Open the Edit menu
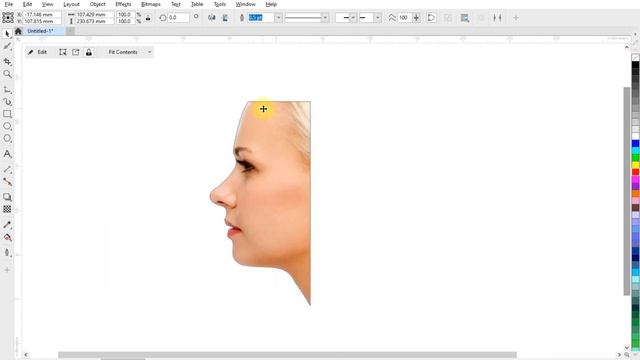 [x=27, y=4]
